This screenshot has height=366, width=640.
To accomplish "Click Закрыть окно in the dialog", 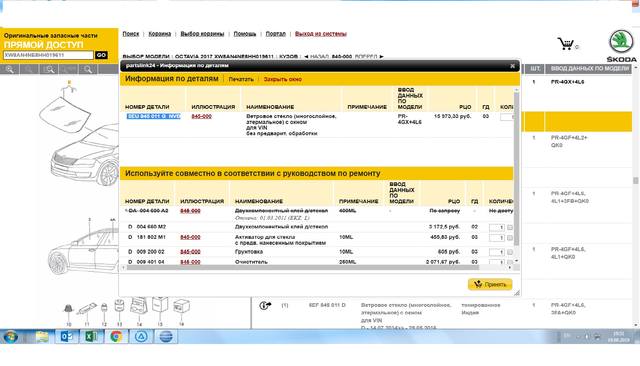I will point(282,79).
